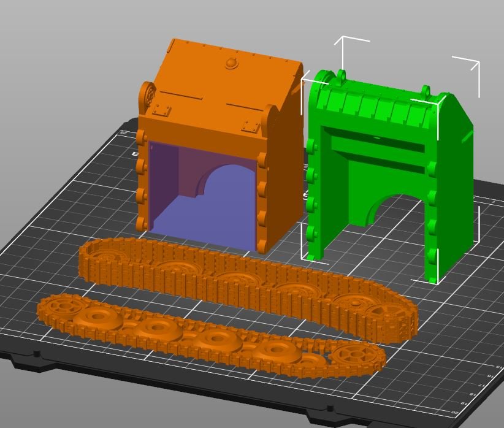
Task: Click the circular emblem on the orange hull's left corner
Action: point(147,94)
